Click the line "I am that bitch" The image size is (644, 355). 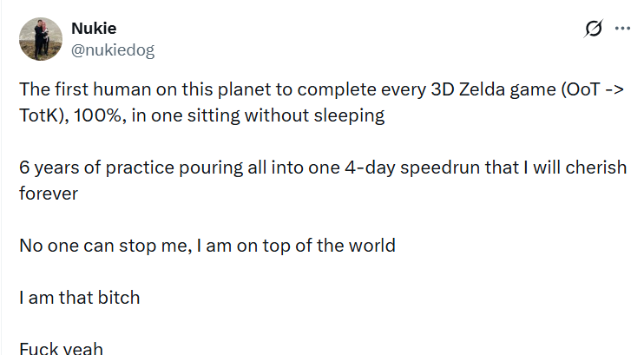click(x=79, y=298)
